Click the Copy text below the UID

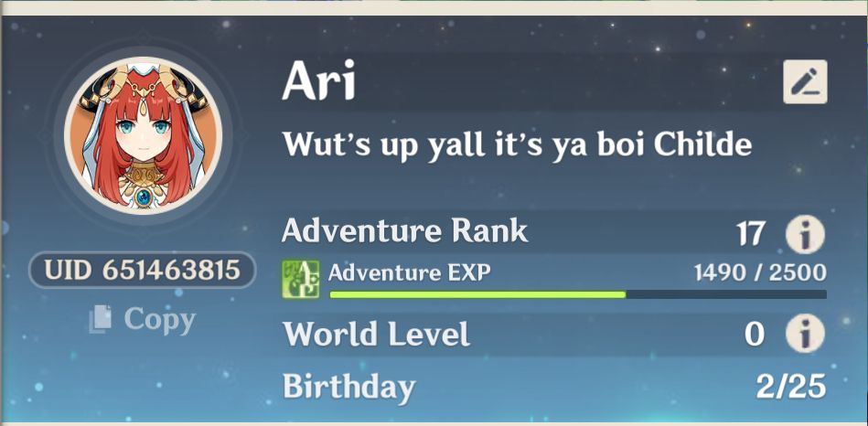click(159, 320)
